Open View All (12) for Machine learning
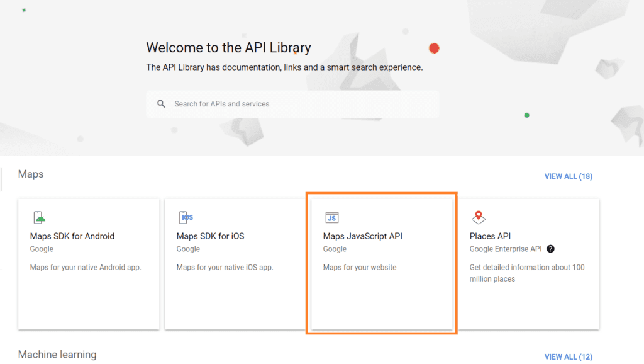This screenshot has width=644, height=364. click(569, 356)
